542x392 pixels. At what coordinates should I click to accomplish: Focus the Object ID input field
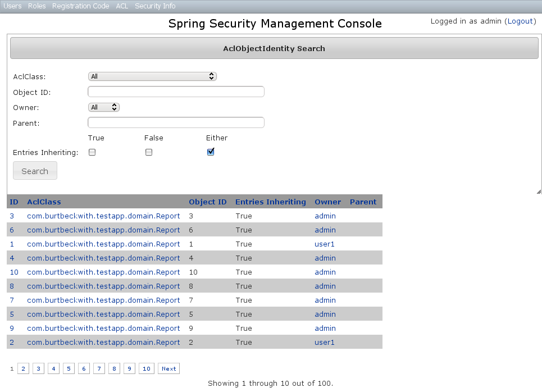pos(176,92)
